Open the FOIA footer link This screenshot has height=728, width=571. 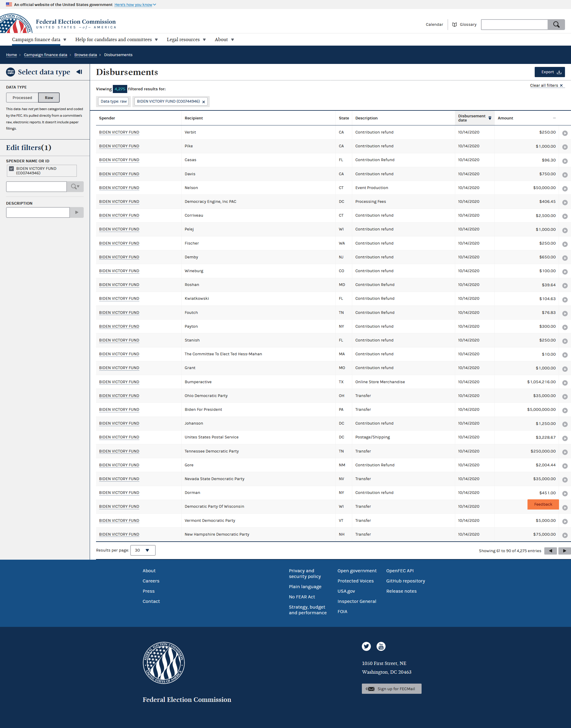coord(342,611)
